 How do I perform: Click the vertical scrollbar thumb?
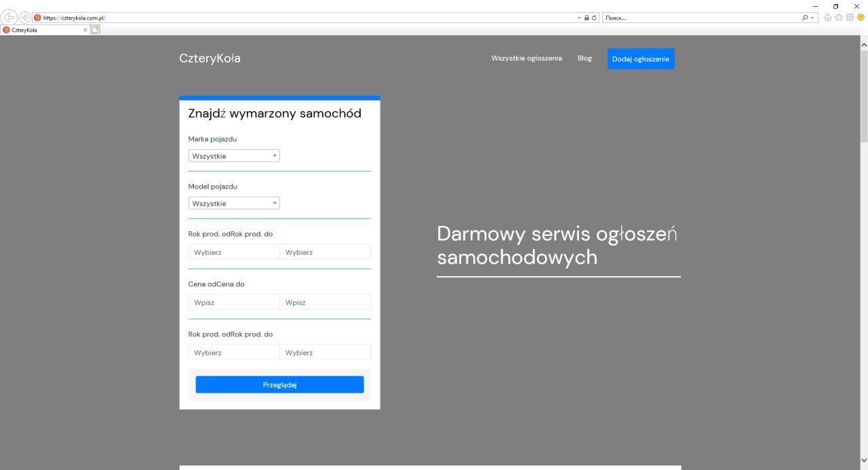pos(864,95)
